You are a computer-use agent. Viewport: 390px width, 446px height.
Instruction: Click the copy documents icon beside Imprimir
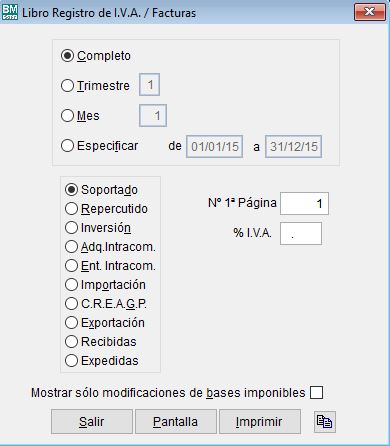[325, 422]
